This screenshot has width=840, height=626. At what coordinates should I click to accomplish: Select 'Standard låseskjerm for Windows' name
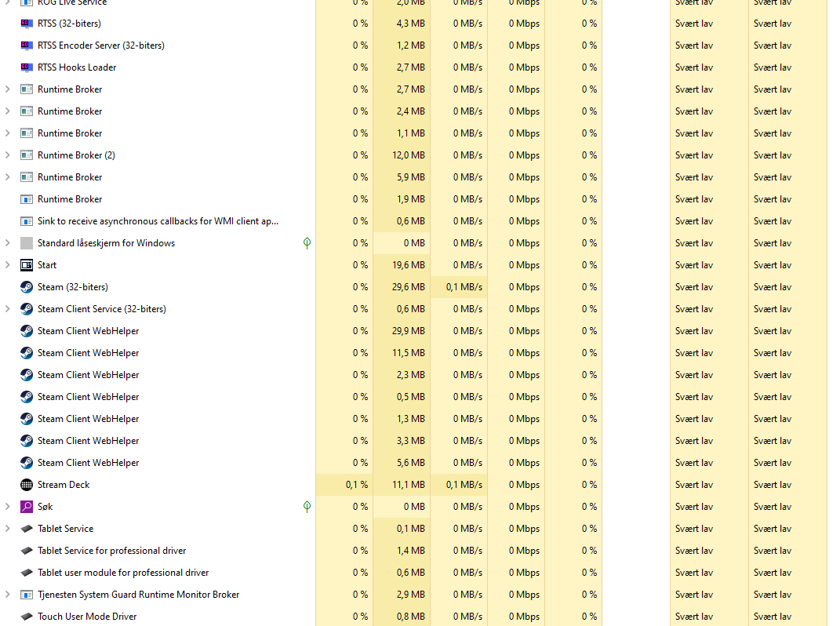tap(106, 243)
